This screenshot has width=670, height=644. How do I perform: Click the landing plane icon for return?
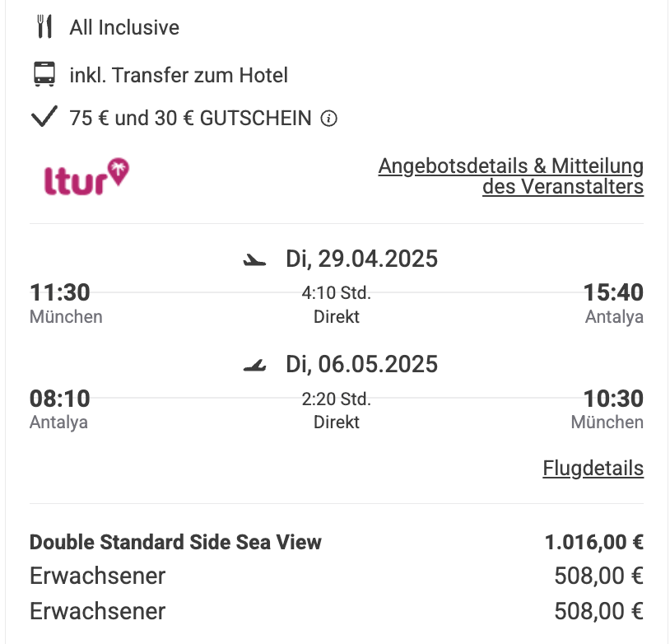[x=254, y=365]
